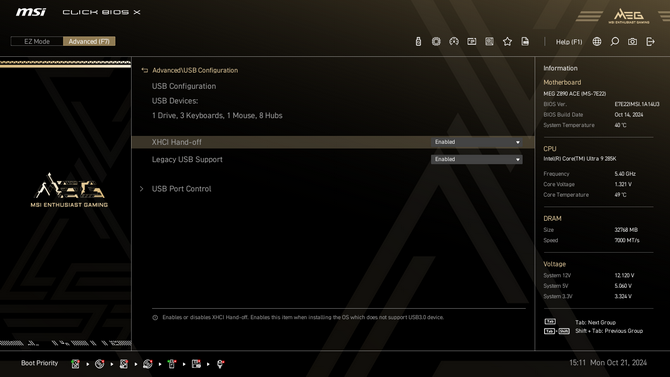Click the BIOS Build Date 'Oct 14, 2024'

point(629,115)
